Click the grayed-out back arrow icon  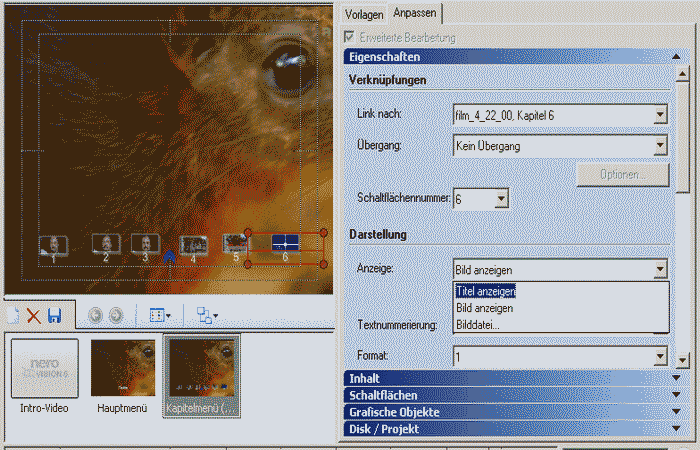coord(96,316)
